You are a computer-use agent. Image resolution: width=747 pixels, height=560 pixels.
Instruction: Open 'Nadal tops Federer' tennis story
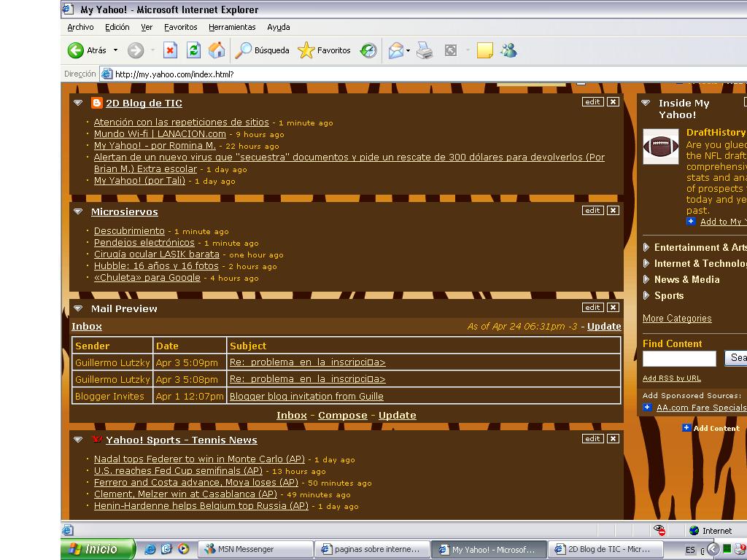(199, 459)
